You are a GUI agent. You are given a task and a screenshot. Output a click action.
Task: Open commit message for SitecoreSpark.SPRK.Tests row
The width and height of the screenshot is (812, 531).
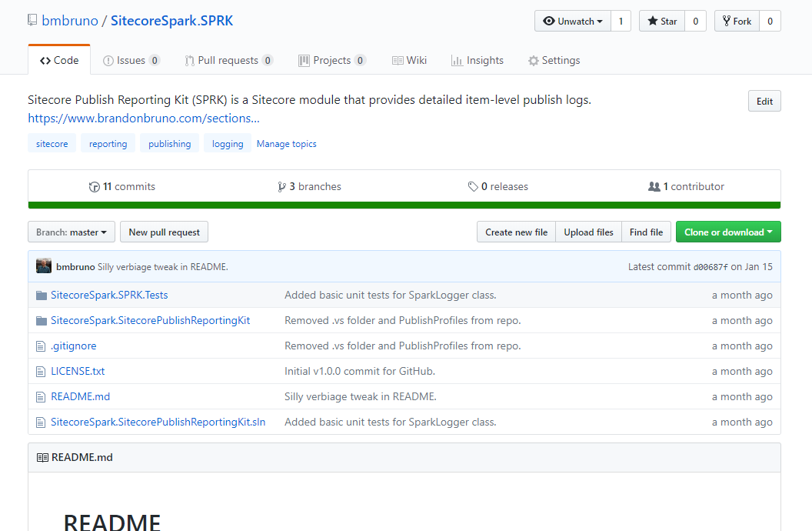(391, 296)
